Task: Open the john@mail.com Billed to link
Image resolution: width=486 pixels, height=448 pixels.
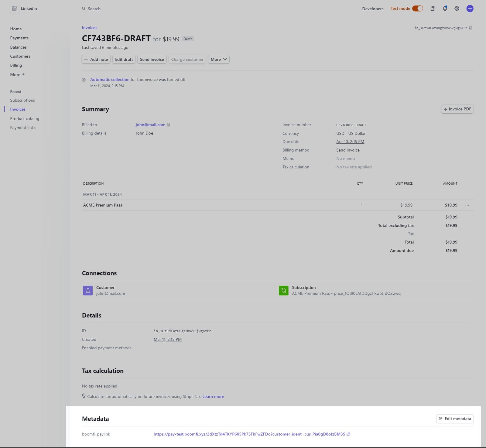Action: click(x=150, y=125)
